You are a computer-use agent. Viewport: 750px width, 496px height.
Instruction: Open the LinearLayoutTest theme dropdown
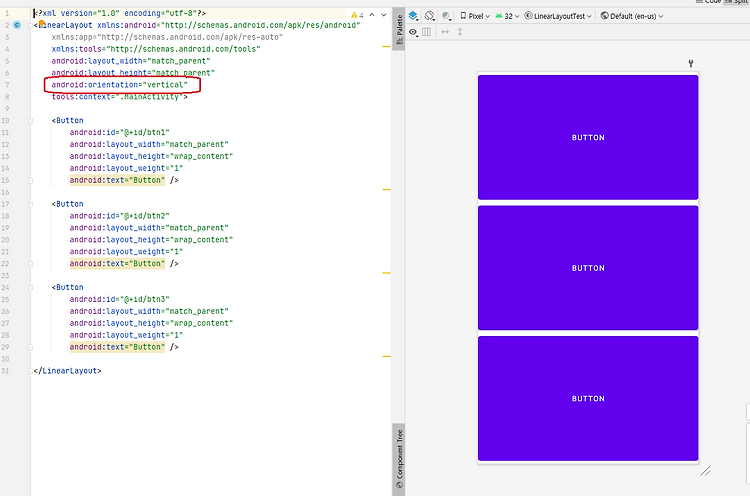click(x=558, y=16)
